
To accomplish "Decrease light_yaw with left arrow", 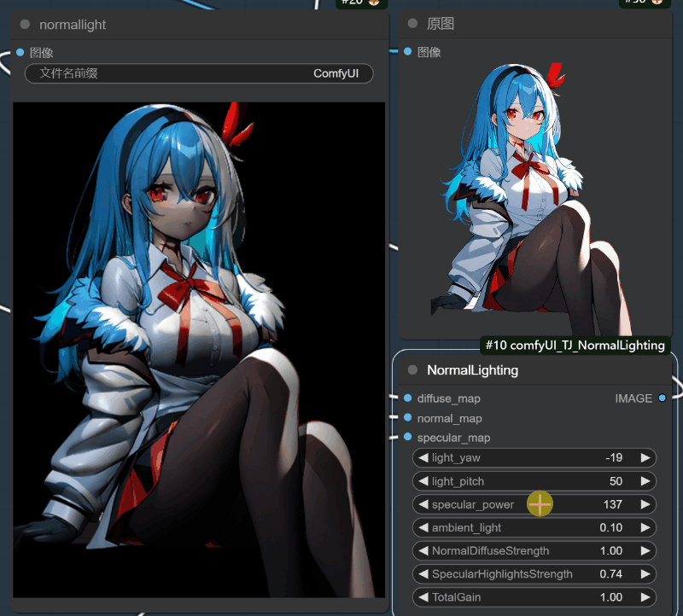I will coord(423,457).
